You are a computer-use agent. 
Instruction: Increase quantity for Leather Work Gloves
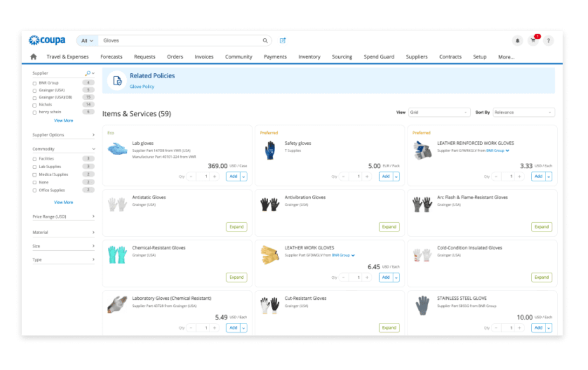point(367,277)
